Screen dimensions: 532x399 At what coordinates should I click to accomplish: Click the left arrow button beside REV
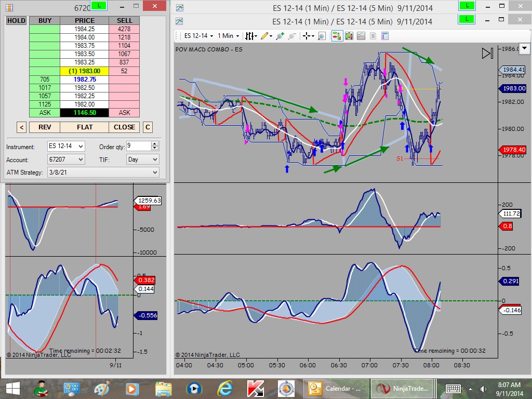coord(21,127)
